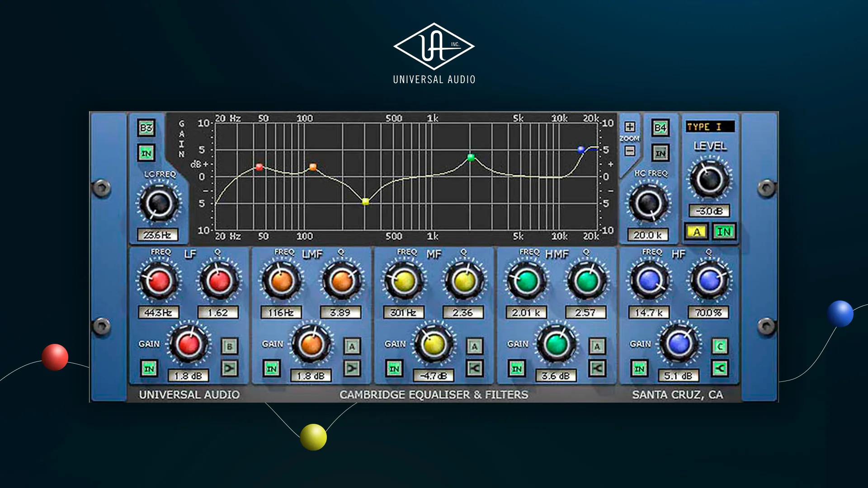Zoom in the EQ graph with plus
The width and height of the screenshot is (868, 488).
click(x=630, y=127)
